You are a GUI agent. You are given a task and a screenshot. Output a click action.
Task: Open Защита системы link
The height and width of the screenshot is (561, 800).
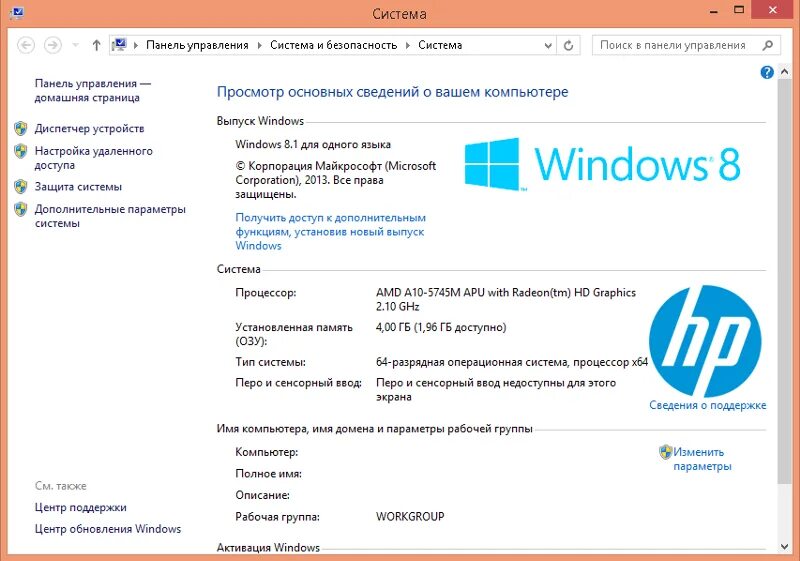78,187
